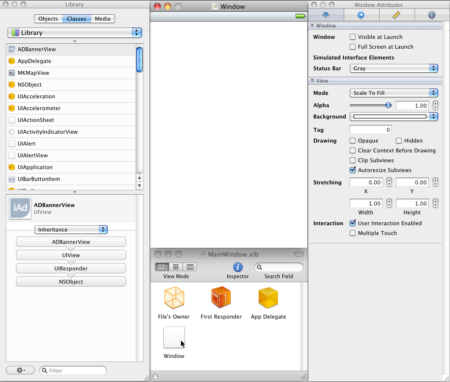Switch to list view mode
Viewport: 450px width, 382px height.
point(176,267)
